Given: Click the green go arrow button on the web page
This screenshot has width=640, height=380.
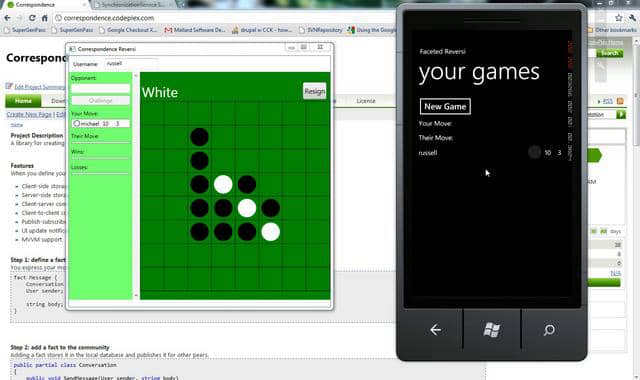Looking at the screenshot, I should [621, 115].
